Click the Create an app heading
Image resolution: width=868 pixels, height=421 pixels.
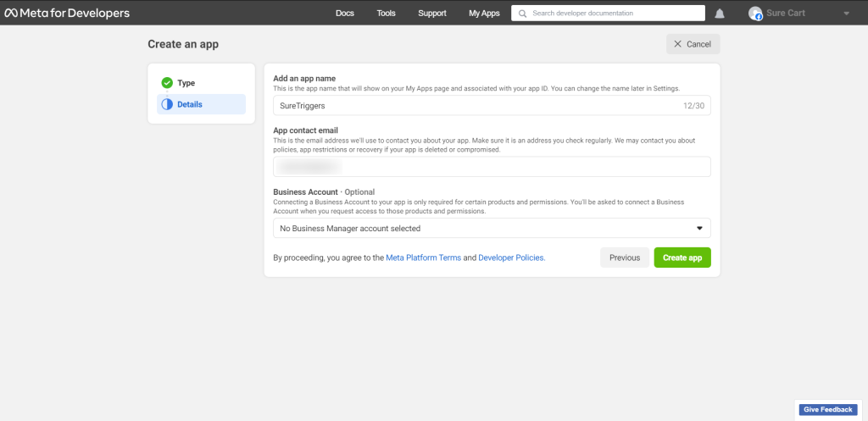183,44
